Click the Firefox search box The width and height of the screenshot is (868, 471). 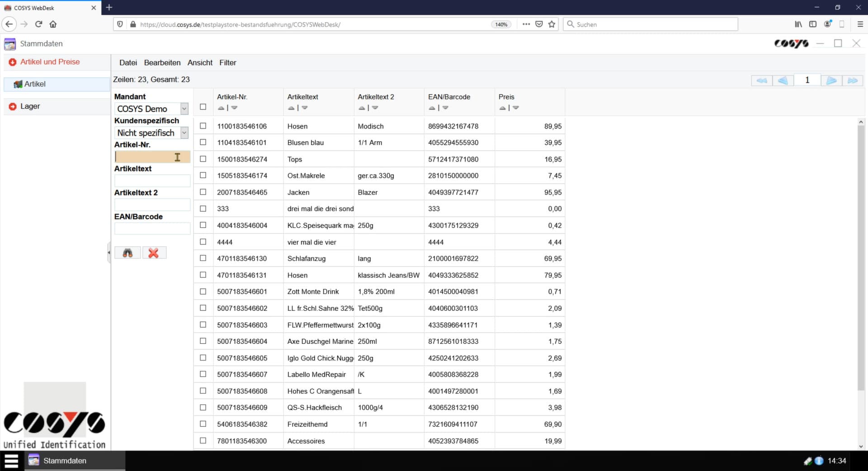coord(651,24)
